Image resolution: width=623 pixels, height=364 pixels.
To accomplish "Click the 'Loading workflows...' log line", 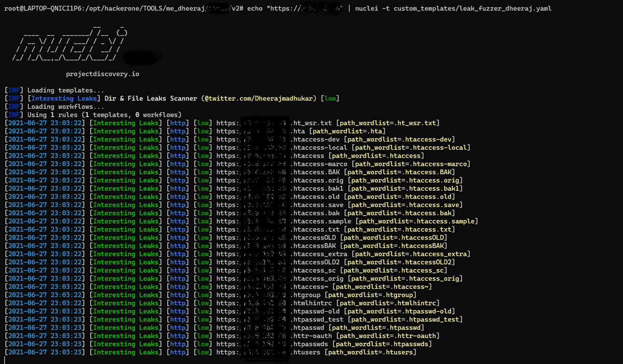I will click(65, 107).
